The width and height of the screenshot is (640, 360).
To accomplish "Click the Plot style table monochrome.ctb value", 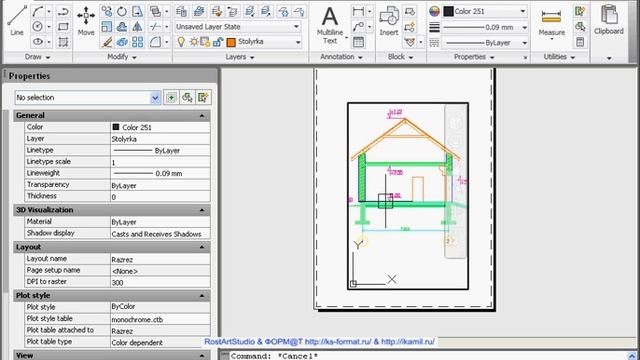I will 160,320.
